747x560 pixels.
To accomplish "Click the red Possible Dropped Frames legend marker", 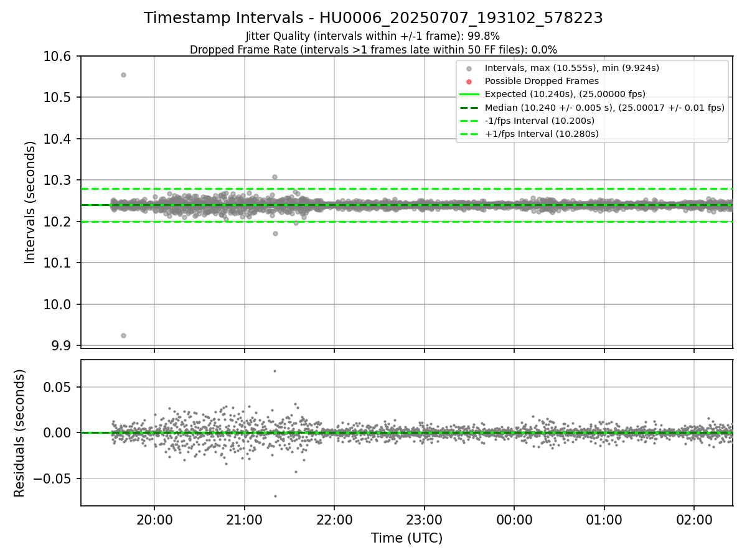I will pos(469,81).
